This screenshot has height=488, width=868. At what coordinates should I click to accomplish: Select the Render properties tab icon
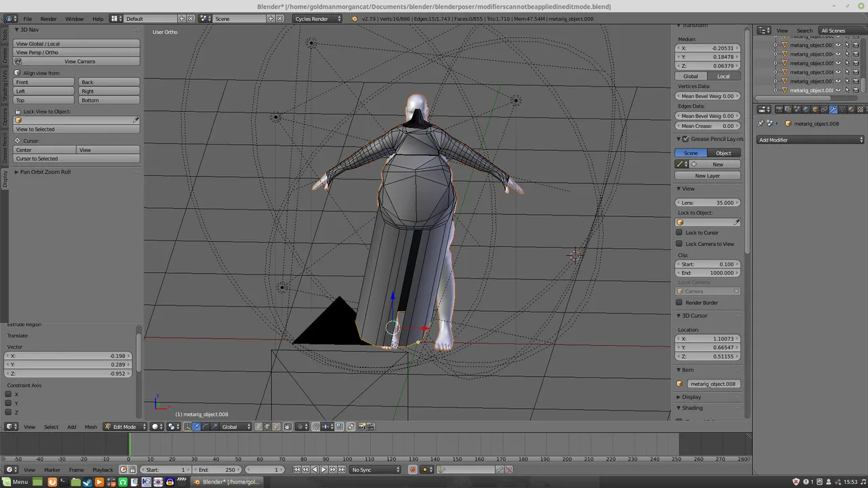coord(779,109)
